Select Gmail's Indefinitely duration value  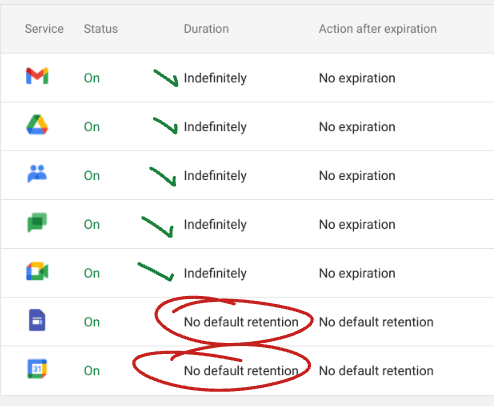pos(215,78)
